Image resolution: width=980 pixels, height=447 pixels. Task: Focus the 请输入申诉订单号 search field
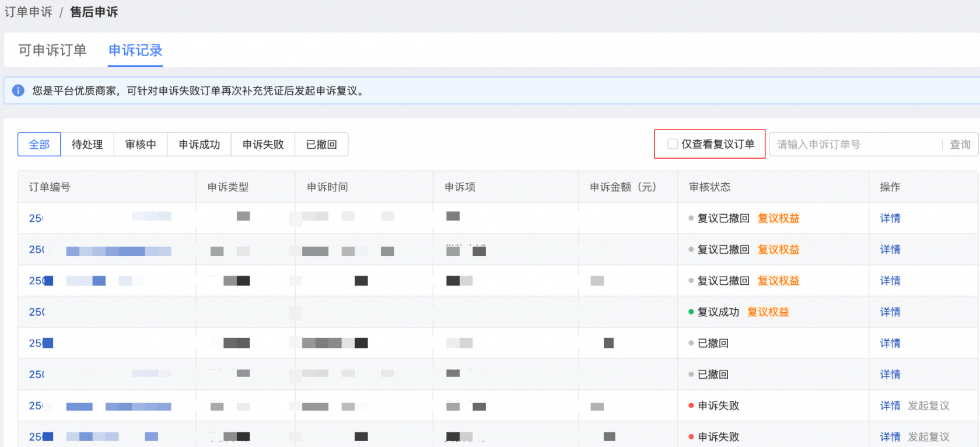855,145
